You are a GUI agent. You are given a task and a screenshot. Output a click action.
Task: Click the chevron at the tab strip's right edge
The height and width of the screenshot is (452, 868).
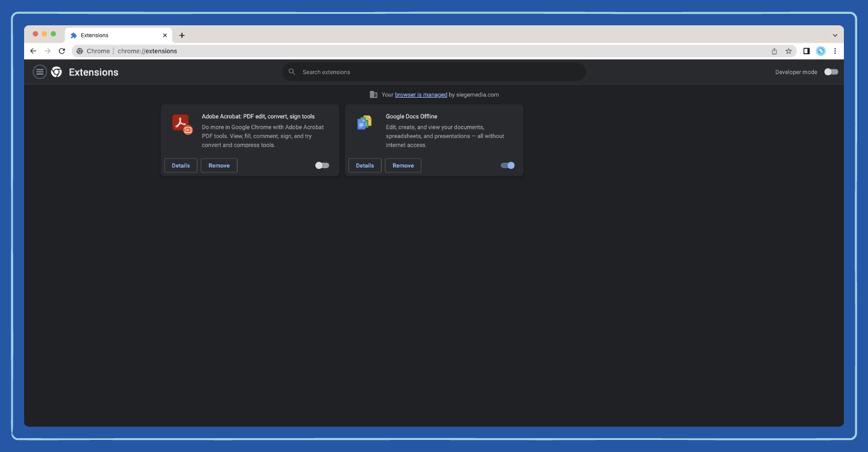835,35
